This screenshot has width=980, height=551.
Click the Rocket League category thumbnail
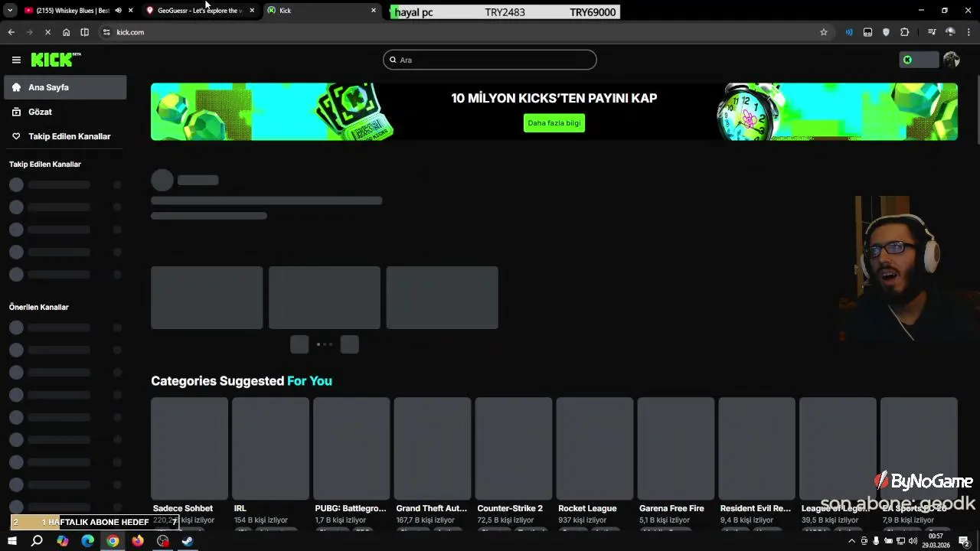tap(595, 448)
